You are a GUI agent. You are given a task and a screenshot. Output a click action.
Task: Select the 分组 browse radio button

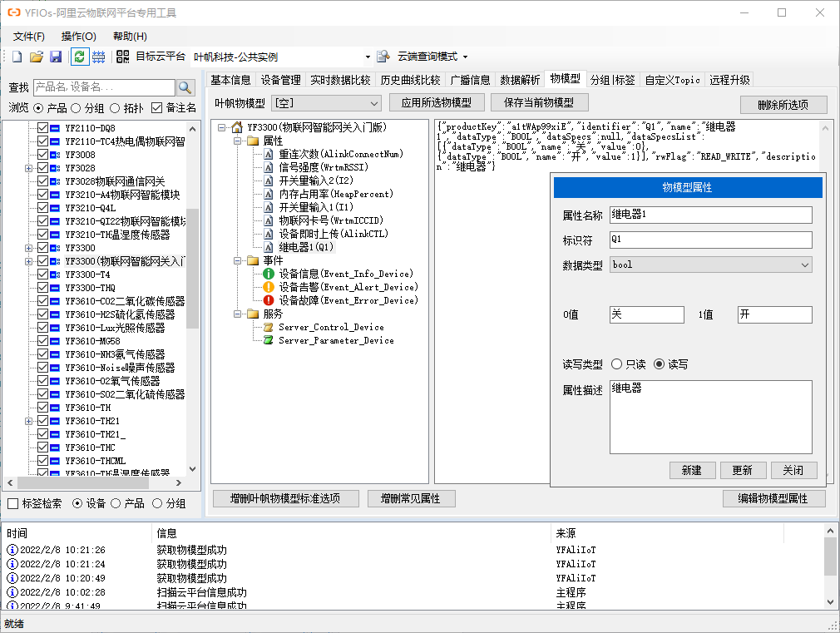[x=76, y=108]
